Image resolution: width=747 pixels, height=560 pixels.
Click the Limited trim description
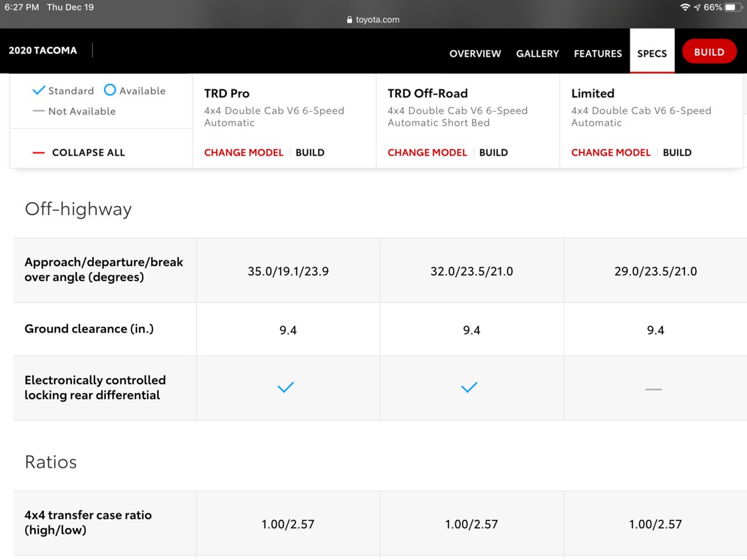[641, 117]
